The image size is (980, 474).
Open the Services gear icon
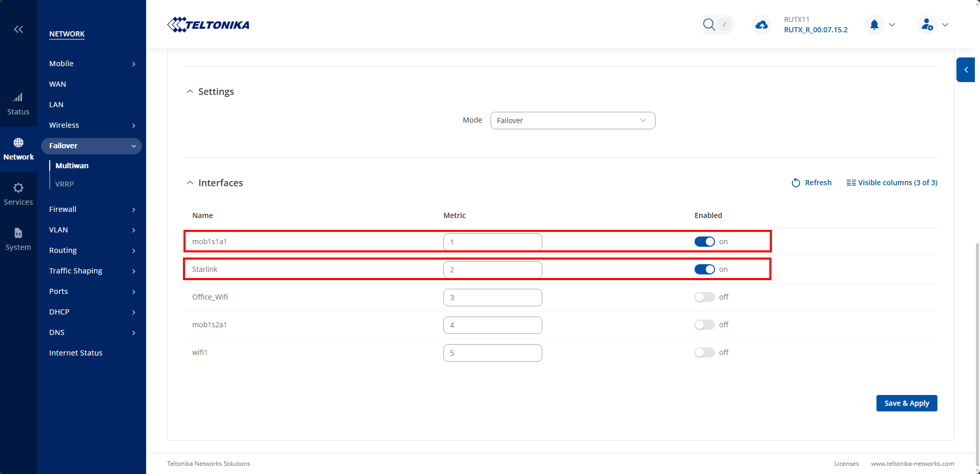tap(18, 188)
